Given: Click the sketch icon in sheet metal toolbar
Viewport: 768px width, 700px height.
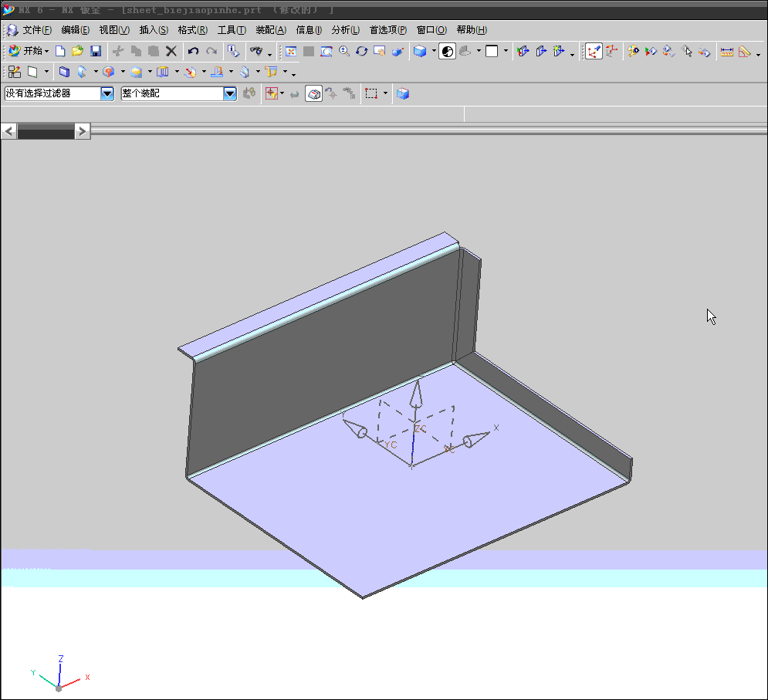Looking at the screenshot, I should (x=15, y=72).
